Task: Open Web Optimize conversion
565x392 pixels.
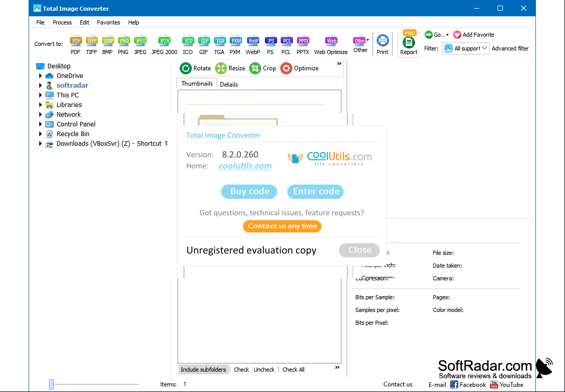Action: 331,45
